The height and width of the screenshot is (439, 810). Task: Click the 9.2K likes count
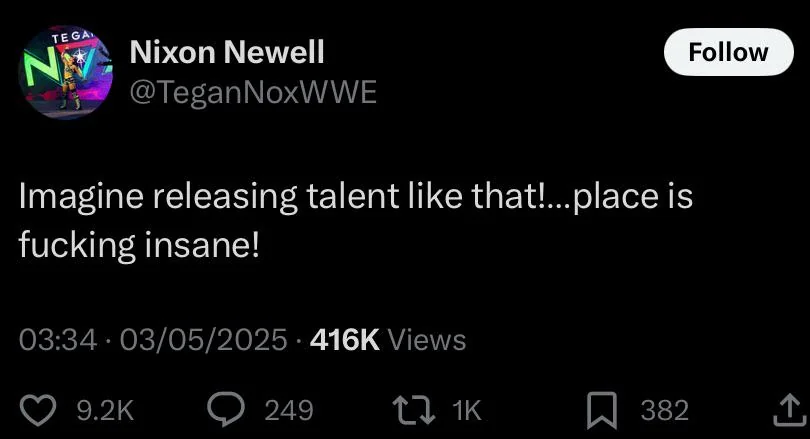tap(105, 410)
